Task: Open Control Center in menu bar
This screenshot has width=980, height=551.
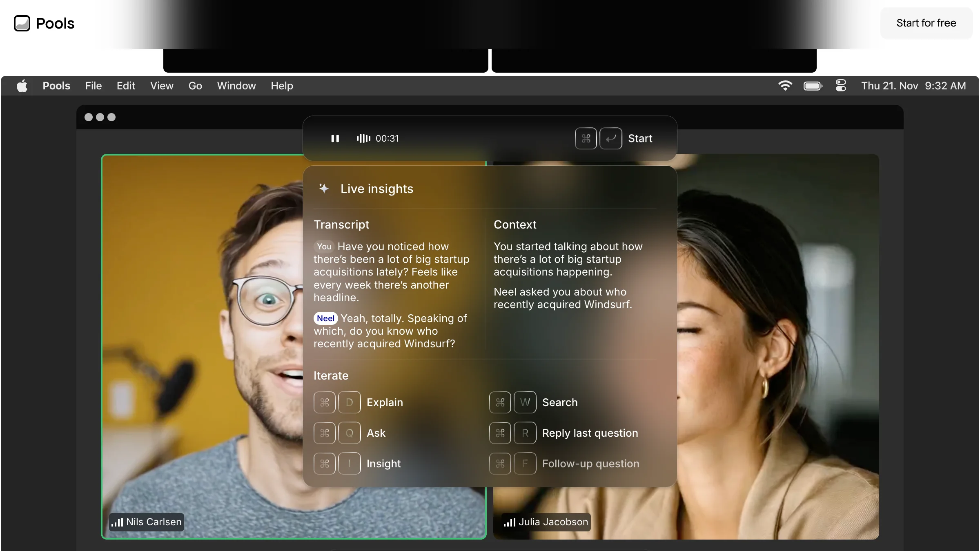Action: [841, 86]
